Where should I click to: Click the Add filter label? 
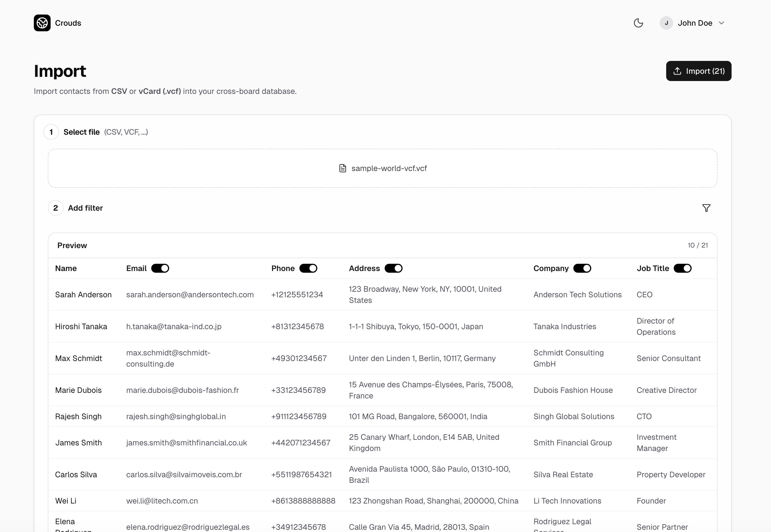point(85,208)
